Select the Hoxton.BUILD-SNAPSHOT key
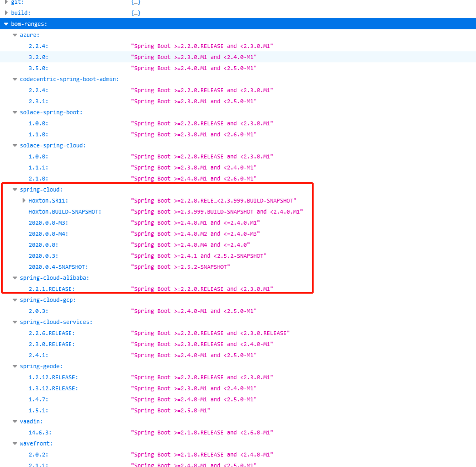Image resolution: width=476 pixels, height=467 pixels. [65, 212]
